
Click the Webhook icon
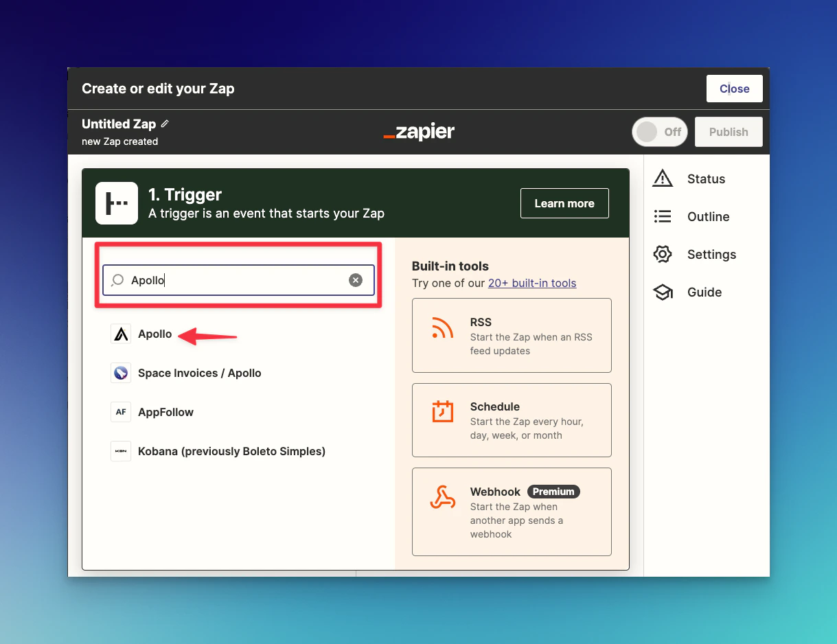point(443,496)
